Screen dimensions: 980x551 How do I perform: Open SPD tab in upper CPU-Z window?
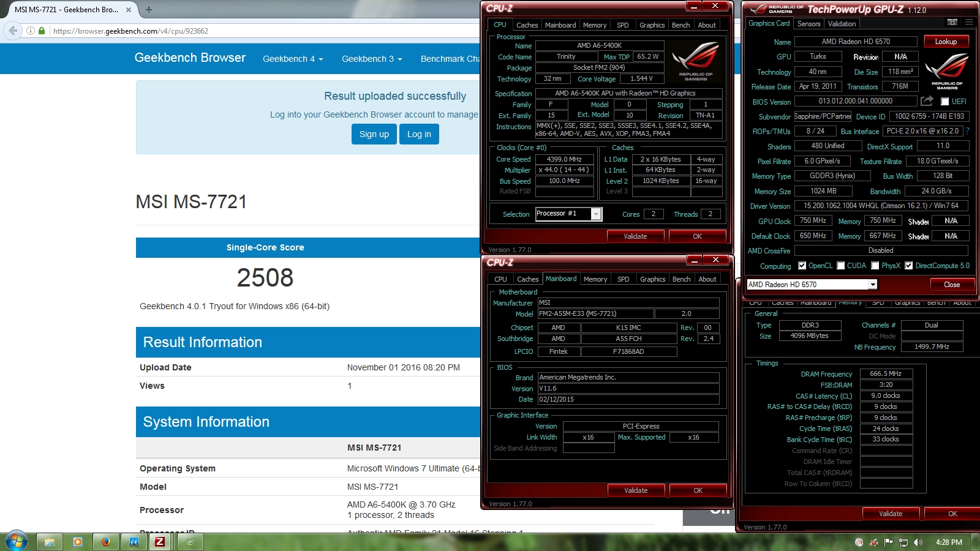tap(623, 25)
